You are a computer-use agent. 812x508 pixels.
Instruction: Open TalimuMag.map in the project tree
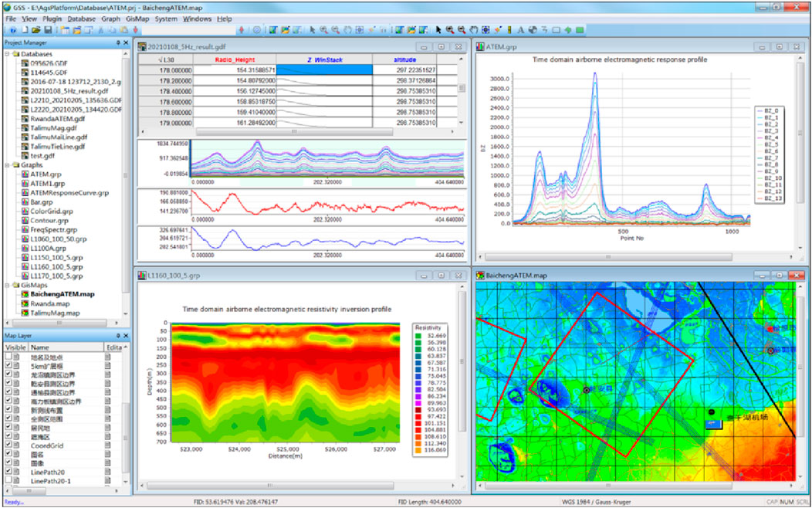coord(54,313)
